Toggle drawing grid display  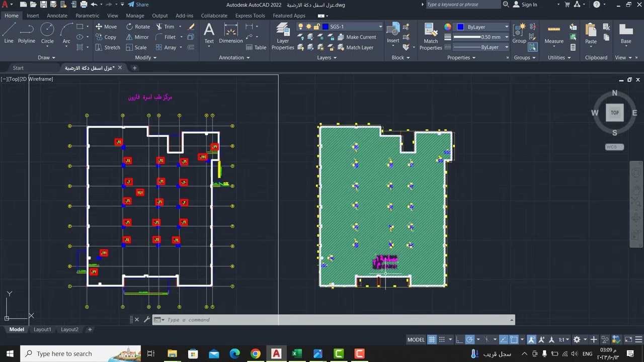[x=432, y=339]
